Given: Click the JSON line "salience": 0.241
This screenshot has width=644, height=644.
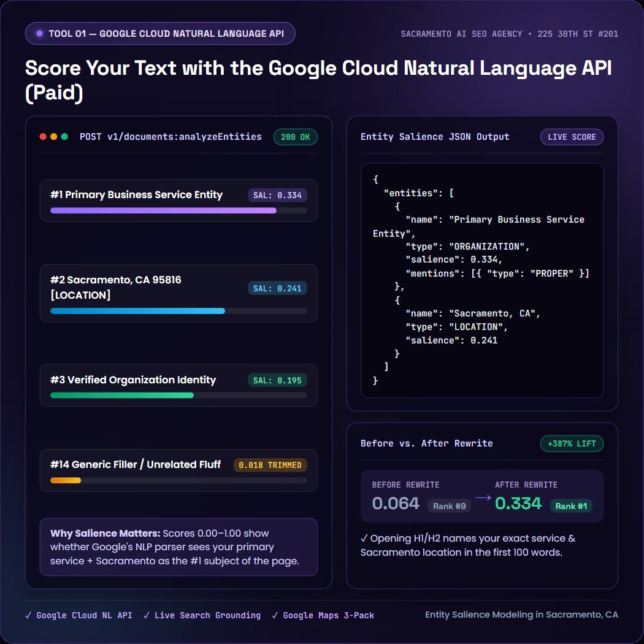Looking at the screenshot, I should (451, 340).
